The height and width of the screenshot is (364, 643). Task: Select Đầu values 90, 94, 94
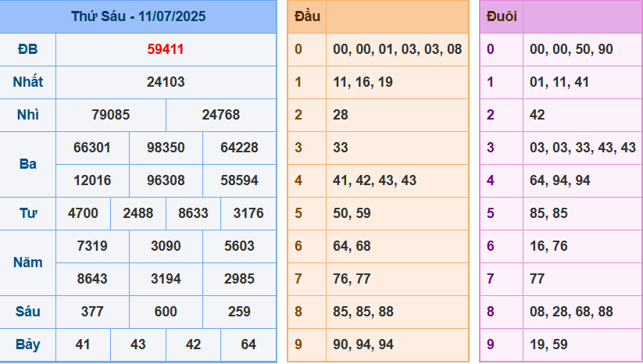363,344
